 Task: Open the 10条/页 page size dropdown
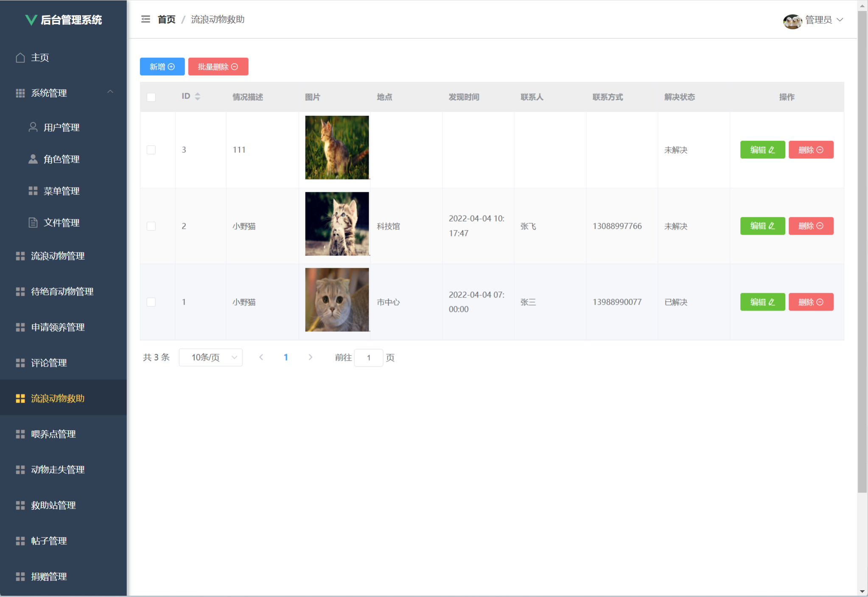pos(211,357)
